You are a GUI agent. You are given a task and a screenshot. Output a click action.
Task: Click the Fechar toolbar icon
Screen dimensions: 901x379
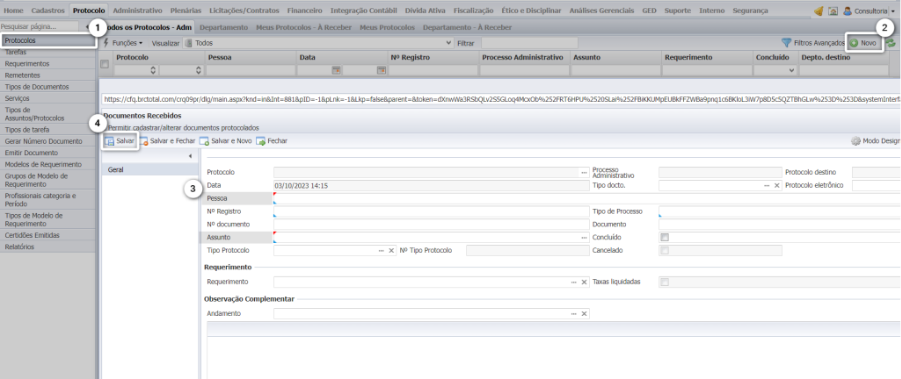260,141
